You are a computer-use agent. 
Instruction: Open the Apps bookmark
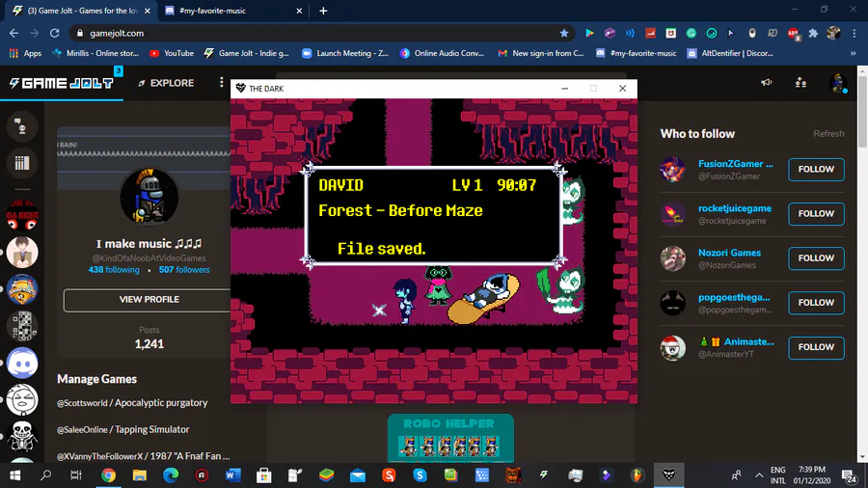click(x=25, y=53)
